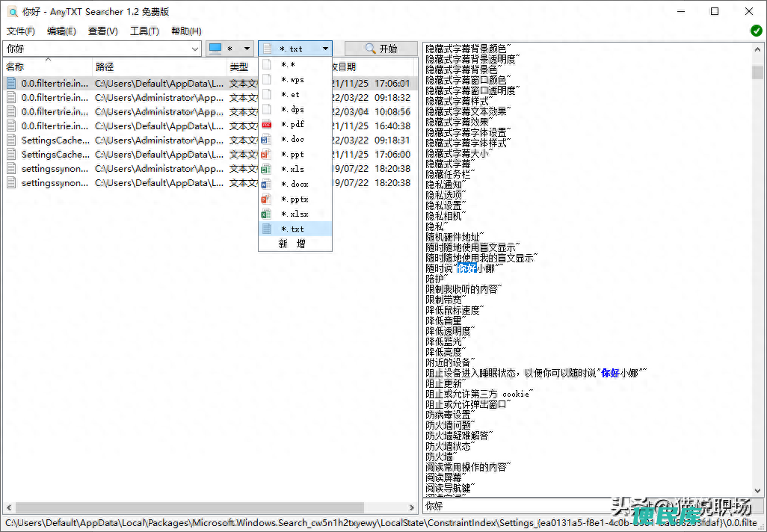Click the 降低鼠标速度 preview line
Image resolution: width=767 pixels, height=532 pixels.
[455, 310]
